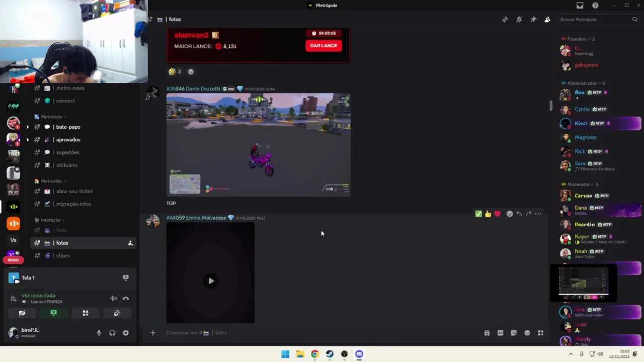Toggle noise suppression waveform icon
644x362 pixels.
113,298
